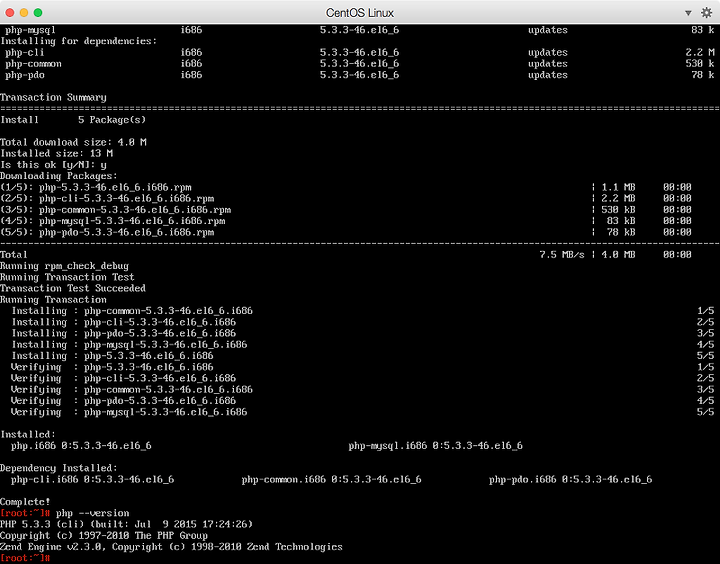Image resolution: width=720 pixels, height=564 pixels.
Task: Expand the title bar dropdown arrow
Action: pyautogui.click(x=688, y=13)
